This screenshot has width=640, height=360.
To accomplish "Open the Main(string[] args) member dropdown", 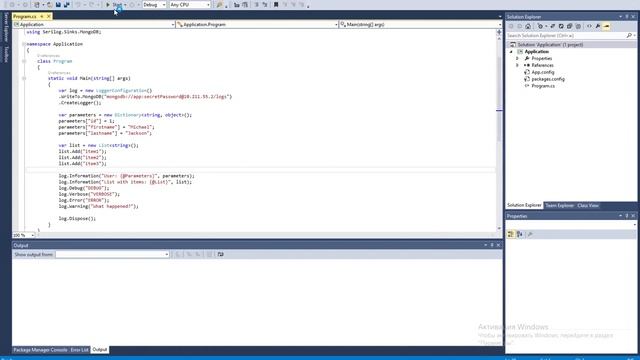I will click(x=420, y=24).
